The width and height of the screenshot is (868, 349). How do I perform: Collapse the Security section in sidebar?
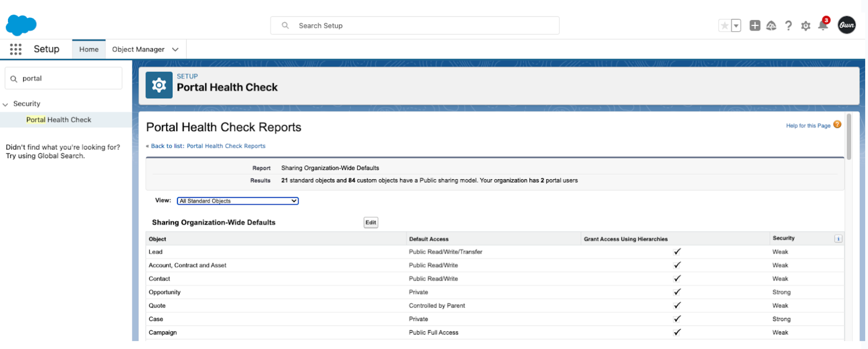[6, 104]
